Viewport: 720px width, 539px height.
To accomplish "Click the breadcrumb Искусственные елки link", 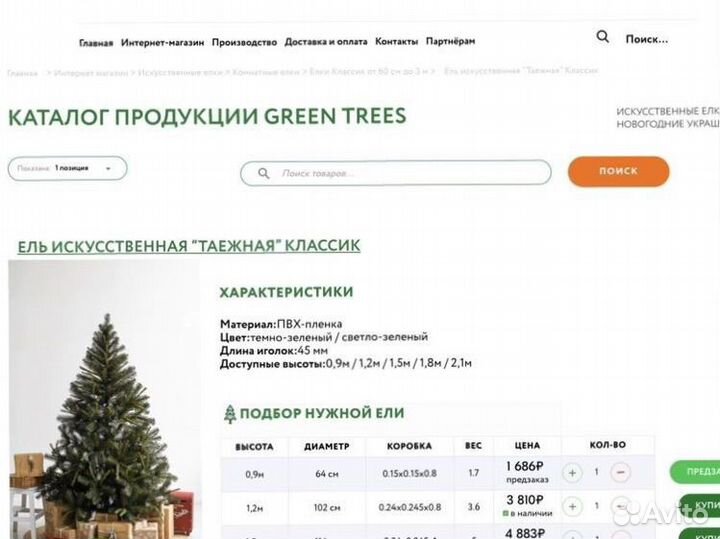I will pos(180,72).
